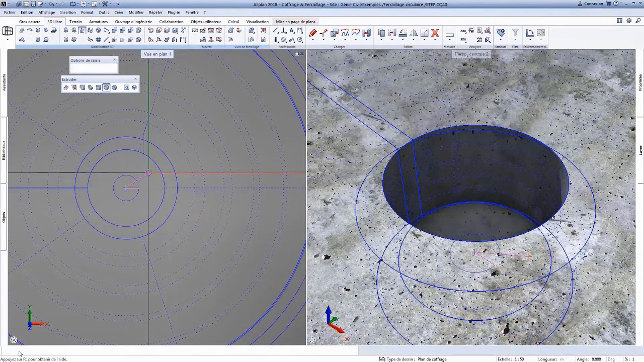Close the plan view window pane

tap(302, 53)
